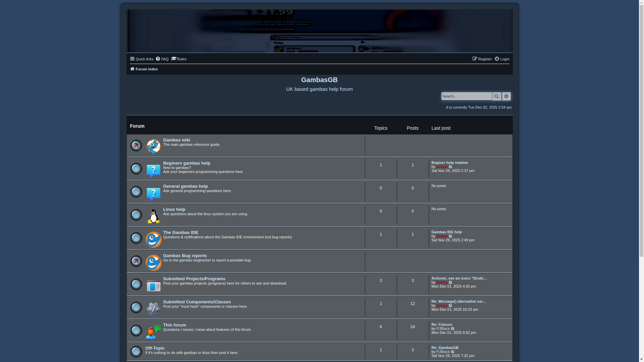644x362 pixels.
Task: View latest post icon for Submitted Projects
Action: click(x=450, y=282)
